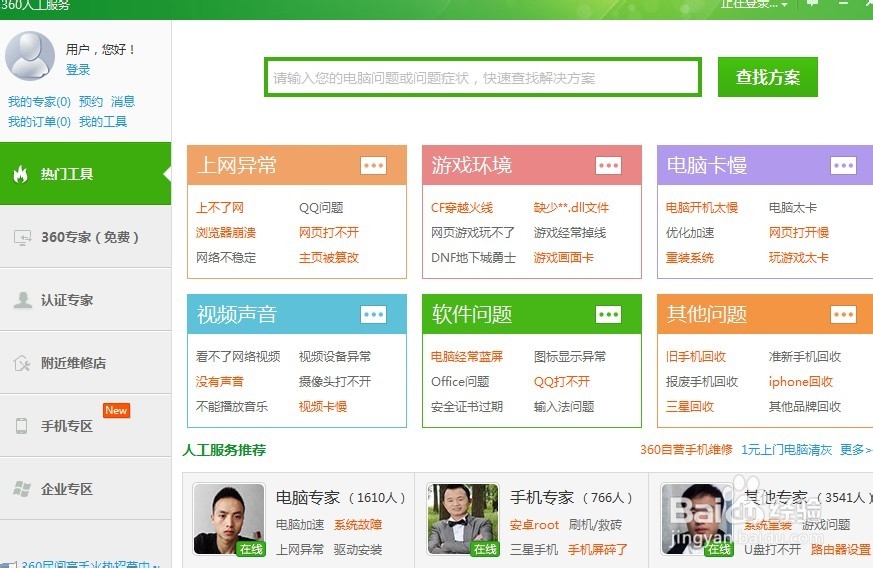Click DNF地下城勇士 link
Image resolution: width=873 pixels, height=568 pixels.
[473, 258]
